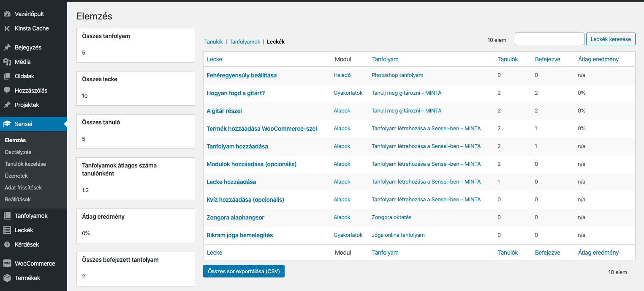This screenshot has width=644, height=291.
Task: Click the Kérdések question mark icon
Action: coord(7,244)
